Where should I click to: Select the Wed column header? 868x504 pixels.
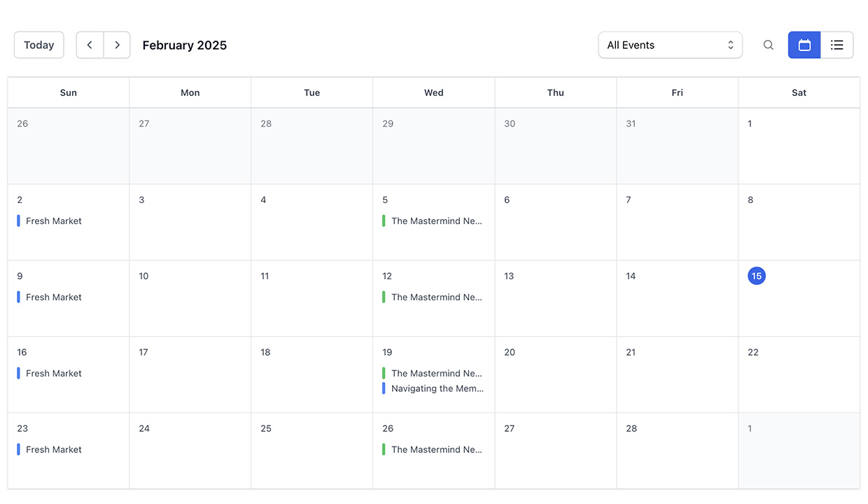tap(433, 92)
